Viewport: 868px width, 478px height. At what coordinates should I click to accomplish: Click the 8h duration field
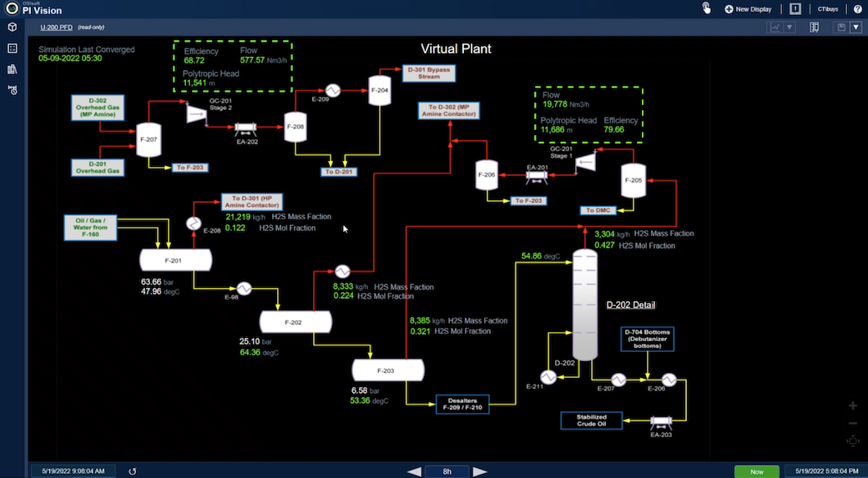tap(447, 471)
